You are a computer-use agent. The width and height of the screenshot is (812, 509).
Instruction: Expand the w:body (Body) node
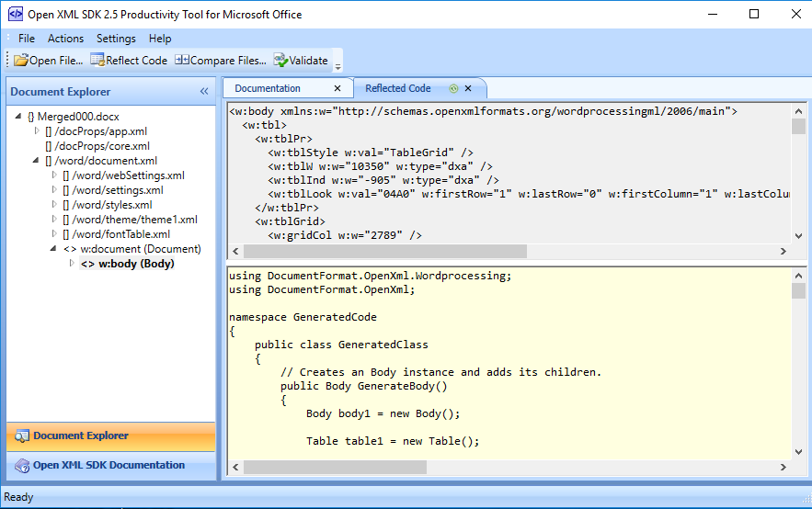coord(72,264)
